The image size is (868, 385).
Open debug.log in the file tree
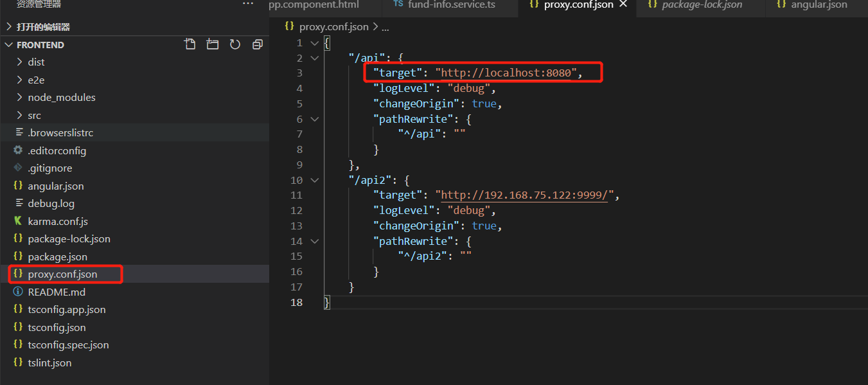(134, 203)
